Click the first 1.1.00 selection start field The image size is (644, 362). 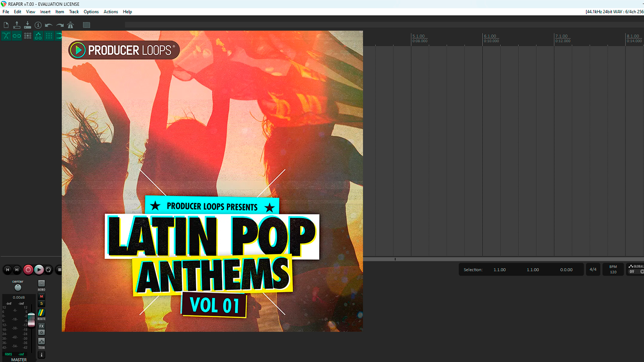pyautogui.click(x=500, y=270)
